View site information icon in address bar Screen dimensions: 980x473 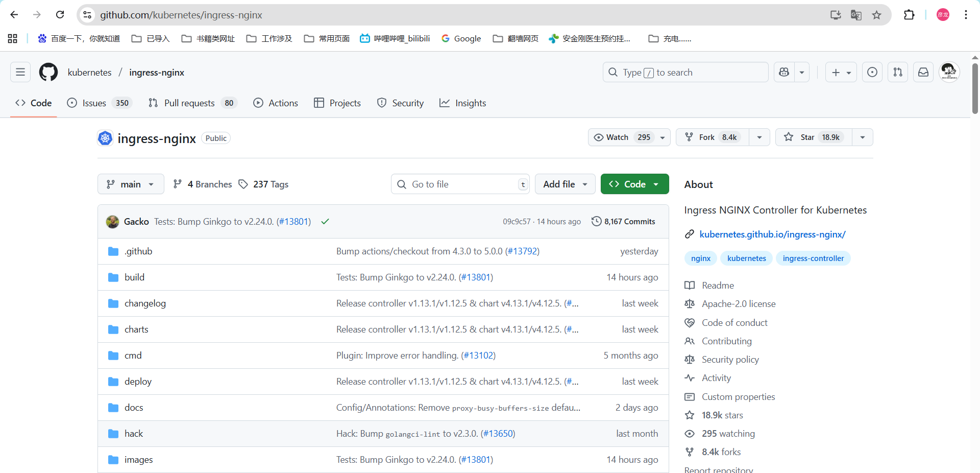(87, 15)
